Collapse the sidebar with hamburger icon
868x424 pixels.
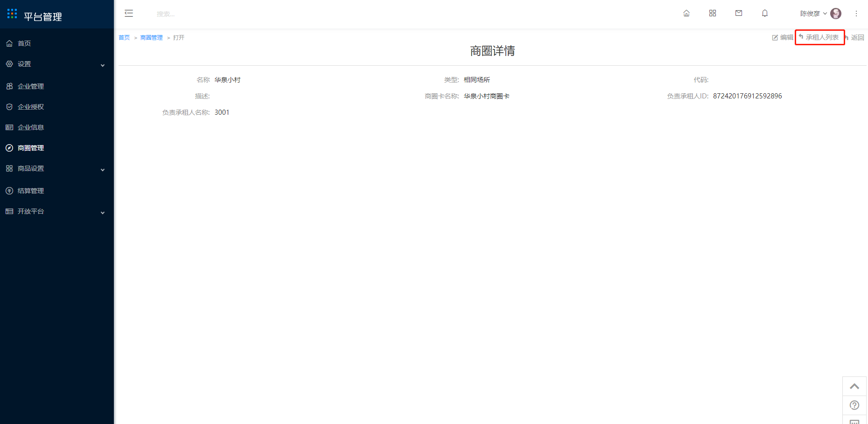click(129, 14)
